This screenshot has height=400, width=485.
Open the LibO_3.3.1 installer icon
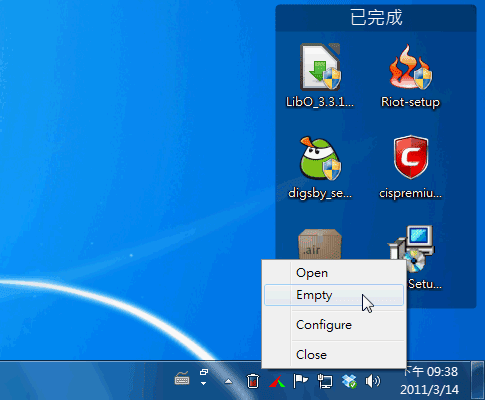[320, 67]
